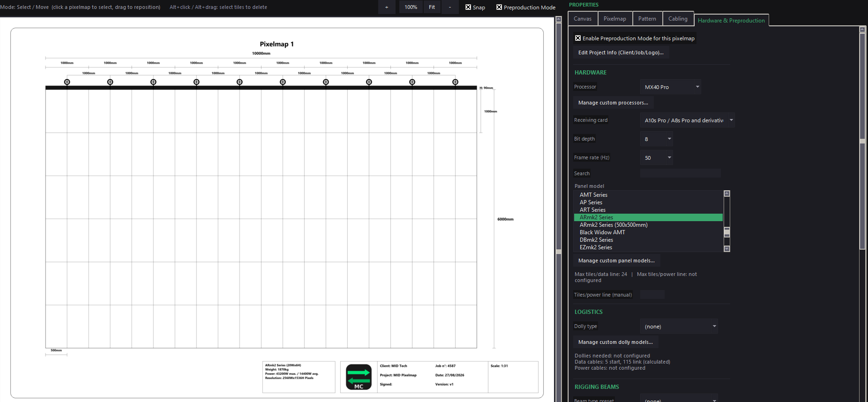Open the Dolly type dropdown
868x402 pixels.
tap(679, 326)
